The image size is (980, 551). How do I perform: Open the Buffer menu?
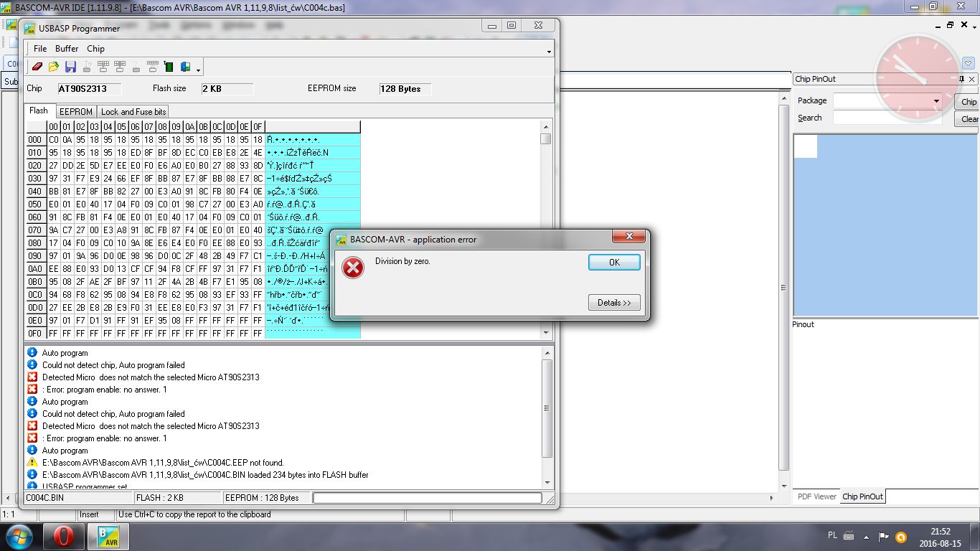67,49
